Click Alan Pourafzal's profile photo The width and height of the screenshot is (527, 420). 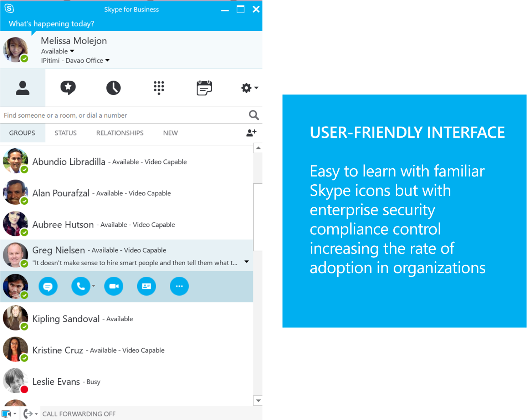point(15,192)
